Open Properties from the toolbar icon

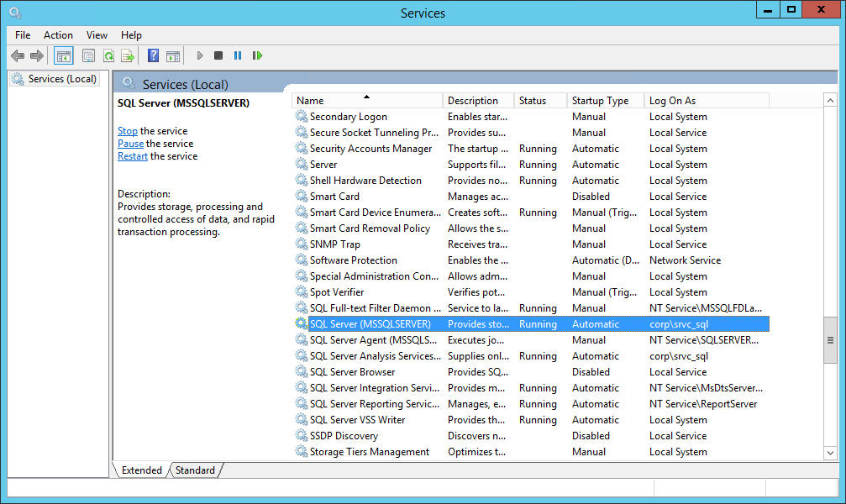point(88,55)
